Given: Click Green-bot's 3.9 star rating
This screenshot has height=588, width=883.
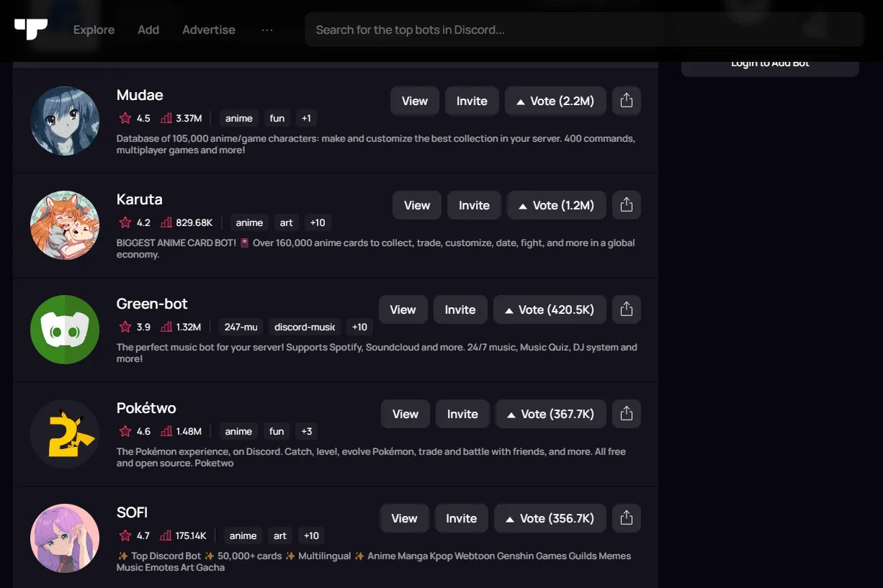Looking at the screenshot, I should click(x=135, y=327).
